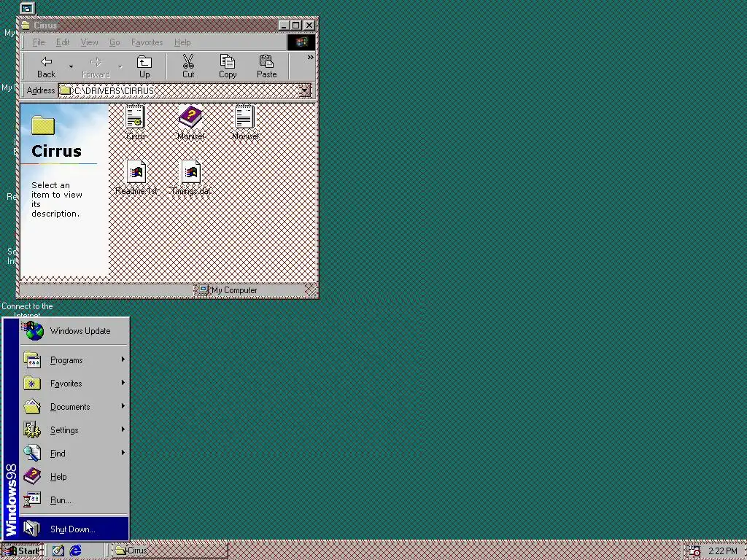Expand the Settings submenu
Image resolution: width=747 pixels, height=560 pixels.
click(74, 430)
